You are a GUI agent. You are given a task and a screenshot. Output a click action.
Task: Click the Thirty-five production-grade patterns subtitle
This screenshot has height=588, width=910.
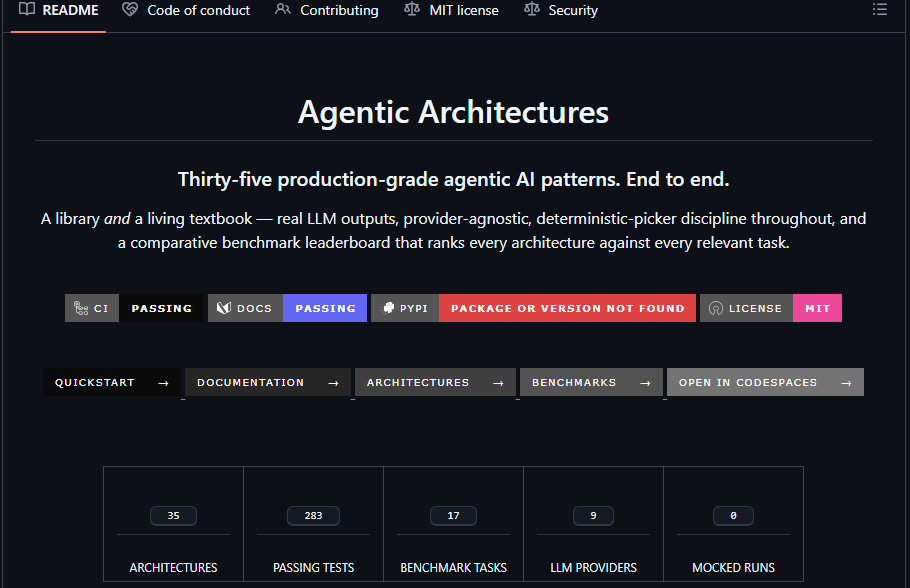pyautogui.click(x=453, y=179)
